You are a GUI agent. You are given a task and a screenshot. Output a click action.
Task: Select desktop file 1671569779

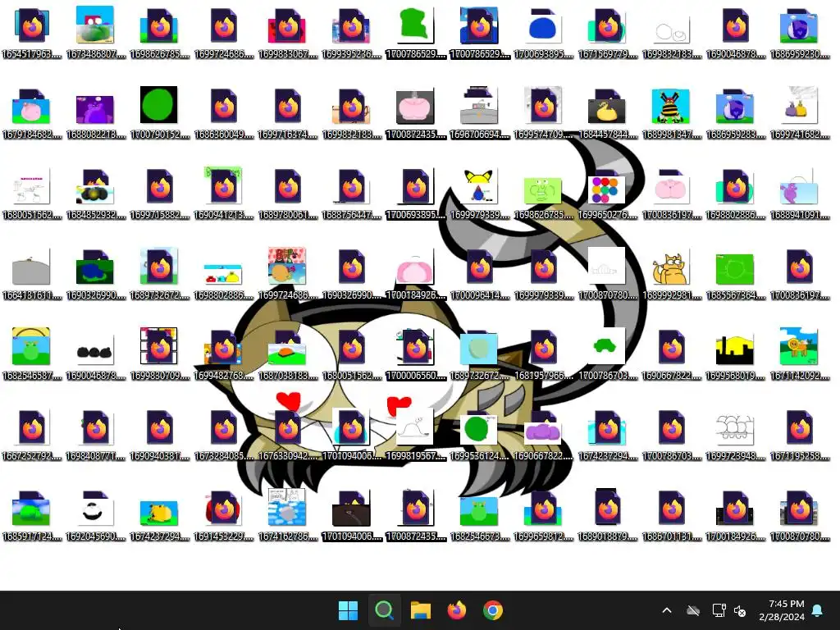pyautogui.click(x=608, y=32)
